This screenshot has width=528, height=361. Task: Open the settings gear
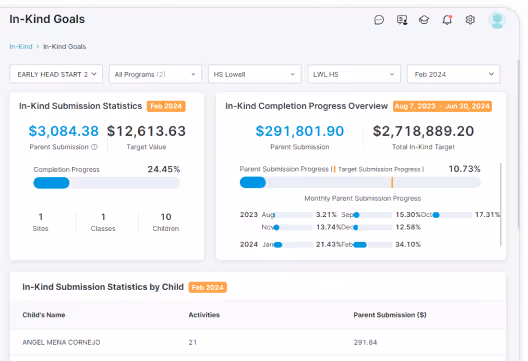tap(470, 20)
